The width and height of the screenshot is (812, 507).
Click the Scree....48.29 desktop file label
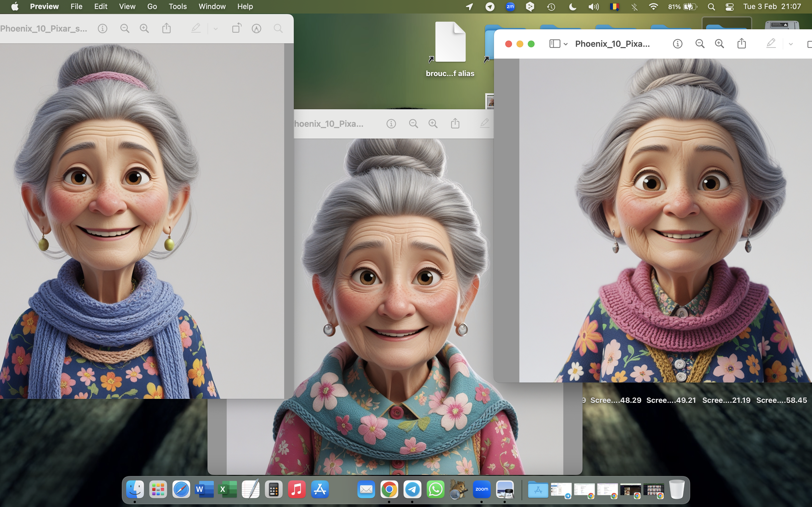pos(615,400)
